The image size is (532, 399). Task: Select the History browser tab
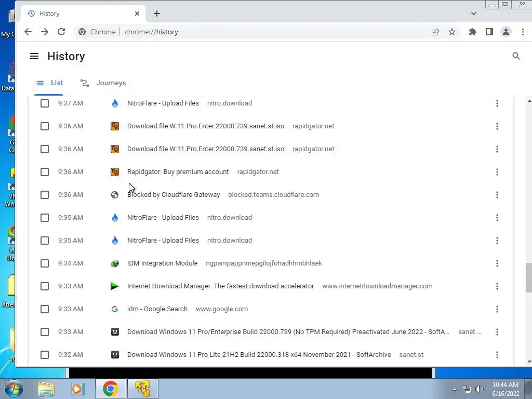[83, 14]
